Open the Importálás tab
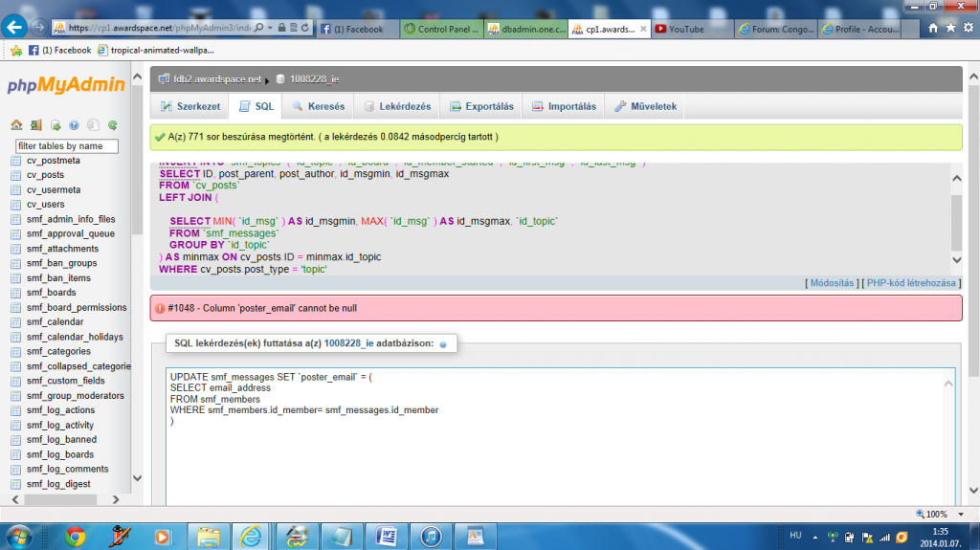Screen dimensions: 980x550 tap(564, 106)
